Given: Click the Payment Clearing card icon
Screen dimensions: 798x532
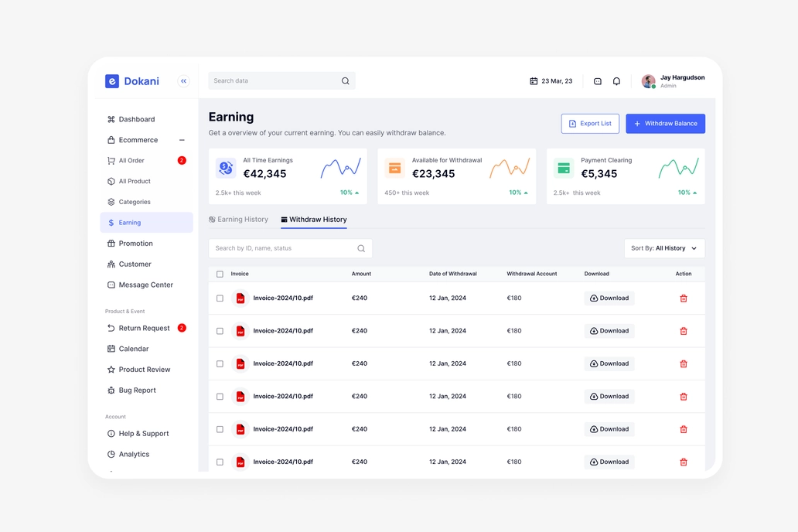Looking at the screenshot, I should tap(564, 168).
